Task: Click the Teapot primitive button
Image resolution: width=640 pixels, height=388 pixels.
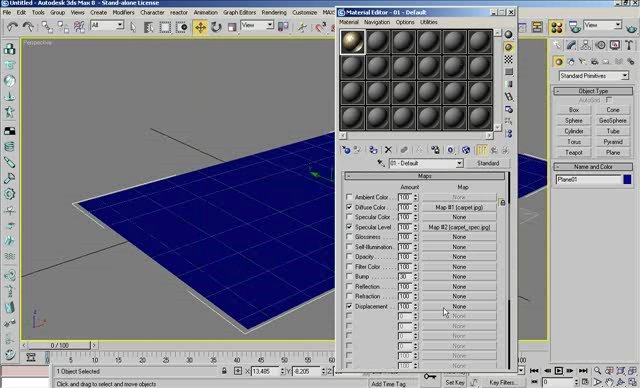Action: 573,152
